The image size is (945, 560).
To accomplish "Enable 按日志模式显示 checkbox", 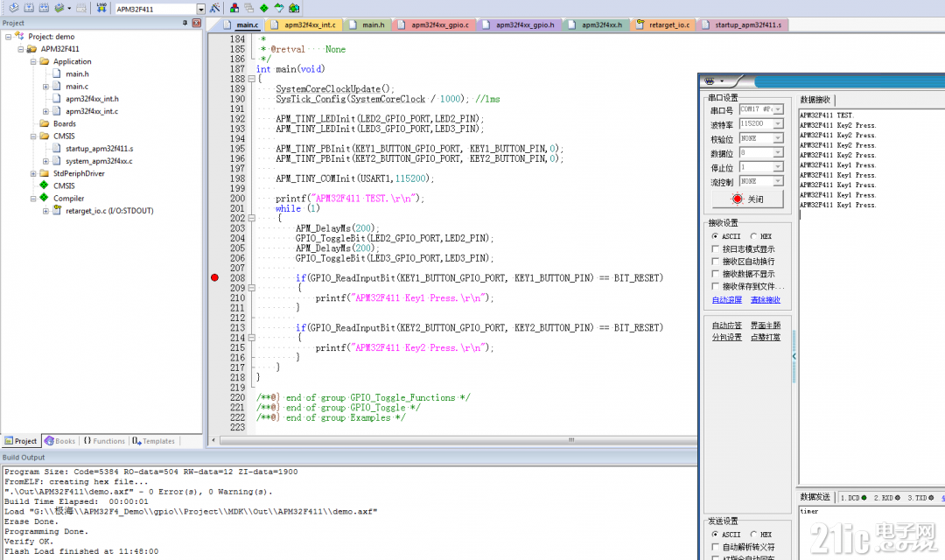I will coord(716,248).
